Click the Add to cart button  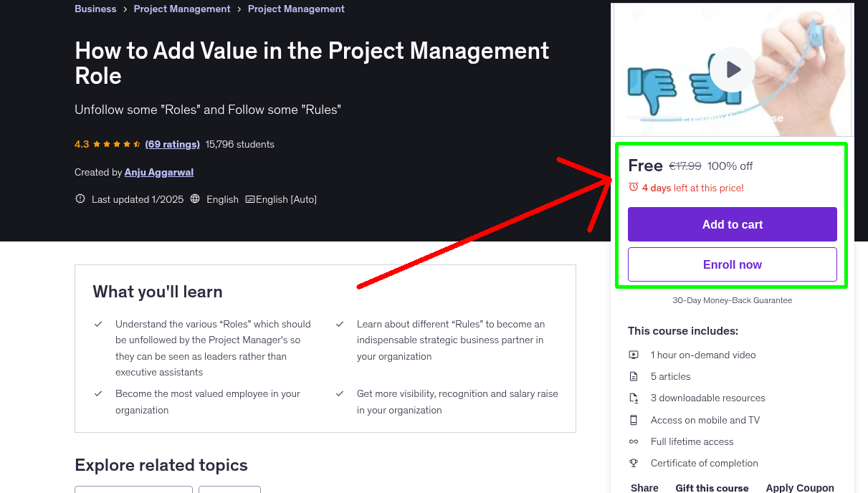(x=732, y=224)
